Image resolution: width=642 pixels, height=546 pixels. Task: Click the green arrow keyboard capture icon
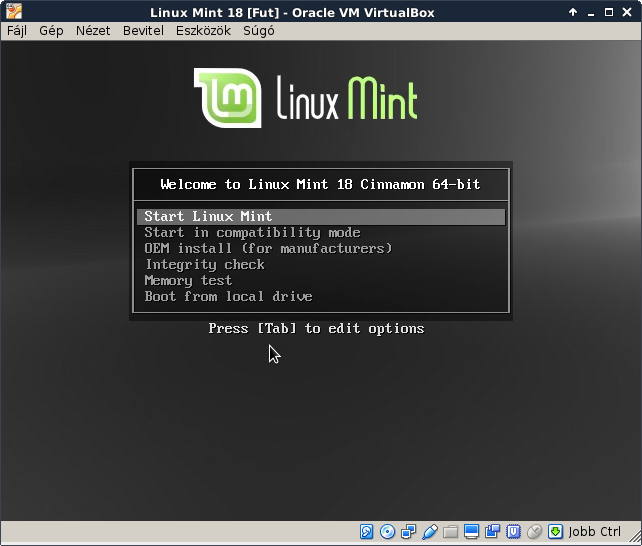[556, 532]
